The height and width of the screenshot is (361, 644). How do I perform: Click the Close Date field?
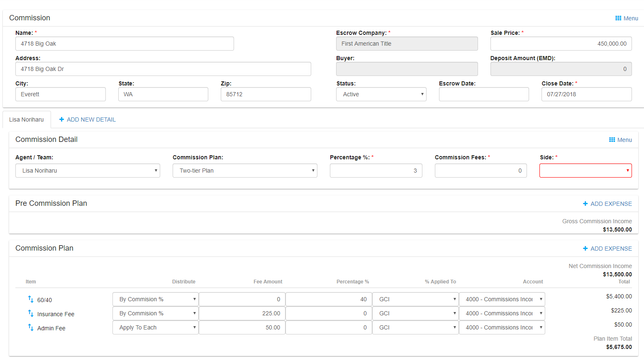586,94
